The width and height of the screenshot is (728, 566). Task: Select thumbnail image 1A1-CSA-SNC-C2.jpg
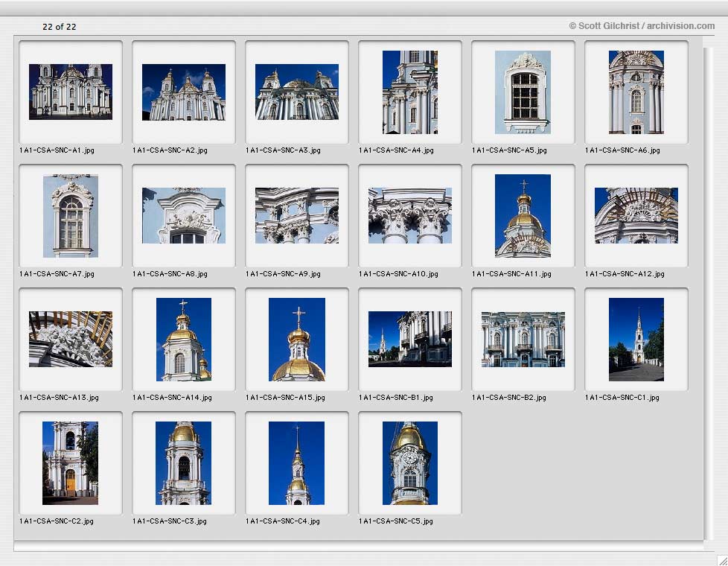70,462
